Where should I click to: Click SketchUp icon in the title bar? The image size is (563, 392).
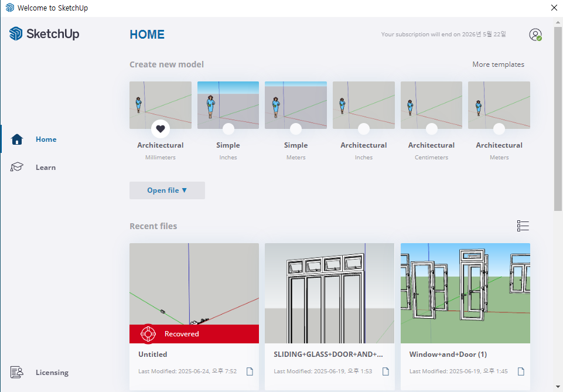10,8
